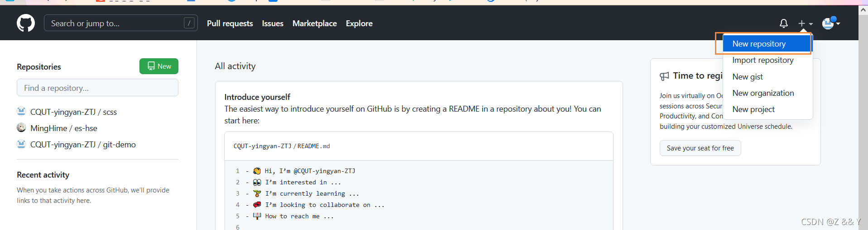This screenshot has height=230, width=868.
Task: Click MingHime avatar icon
Action: 21,127
